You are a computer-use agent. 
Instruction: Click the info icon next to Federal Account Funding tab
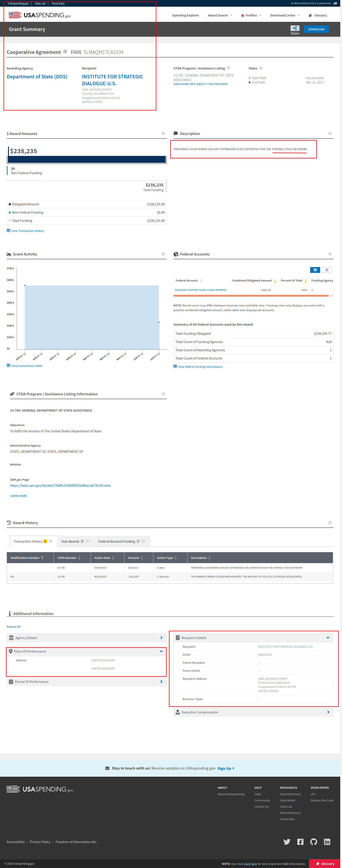point(143,541)
